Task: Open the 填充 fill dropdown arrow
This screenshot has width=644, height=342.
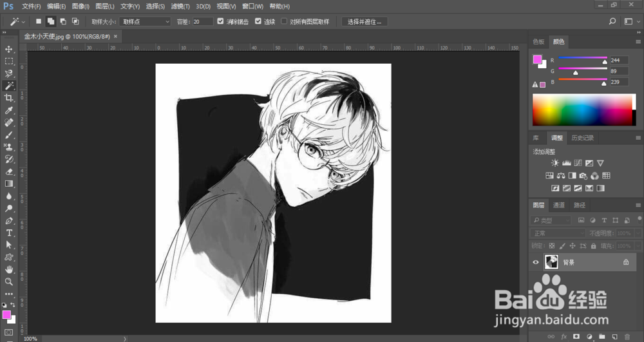Action: [638, 246]
